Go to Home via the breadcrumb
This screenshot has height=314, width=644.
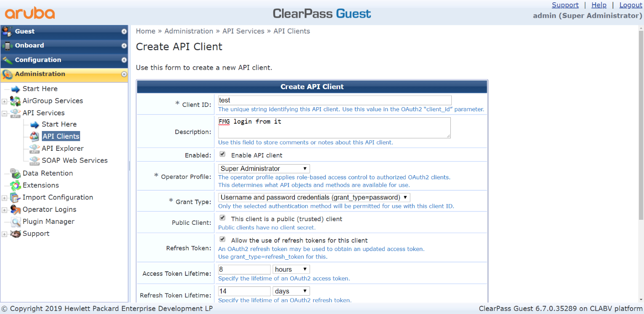pos(145,31)
